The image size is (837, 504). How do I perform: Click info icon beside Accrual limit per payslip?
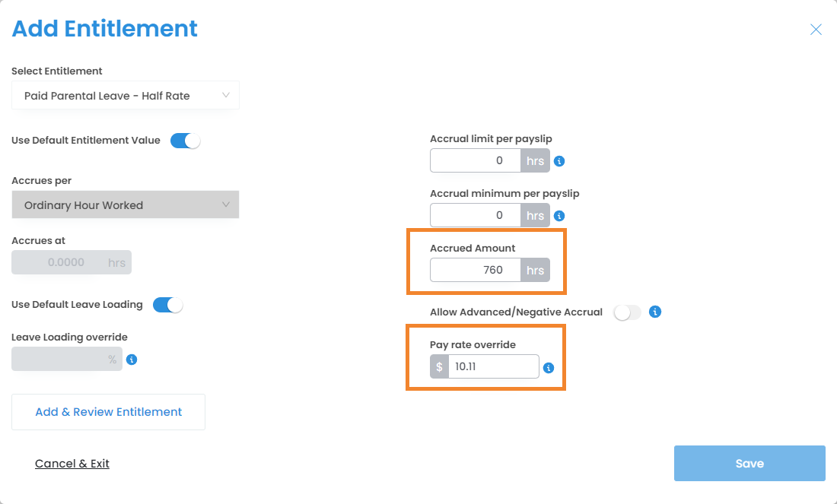559,161
